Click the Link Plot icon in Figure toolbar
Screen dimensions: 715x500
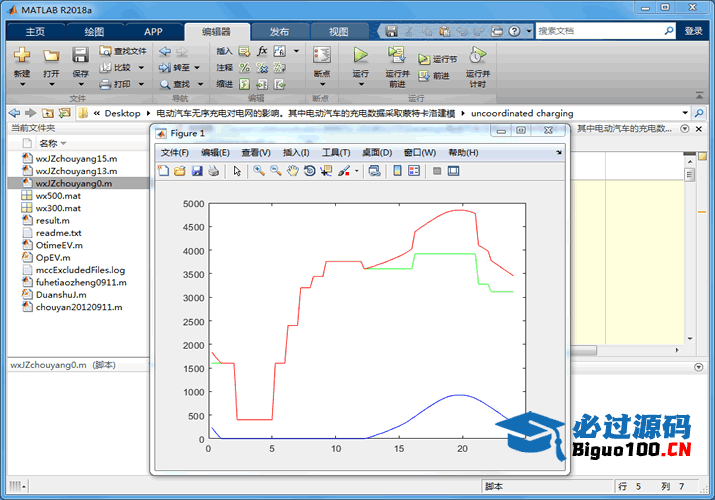tap(374, 171)
